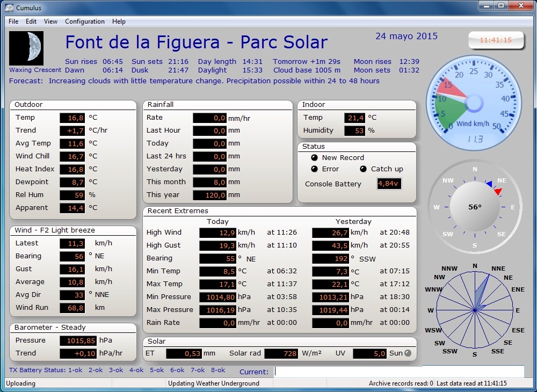The width and height of the screenshot is (537, 392).
Task: Click the 24 mayo 2015 date
Action: point(407,37)
